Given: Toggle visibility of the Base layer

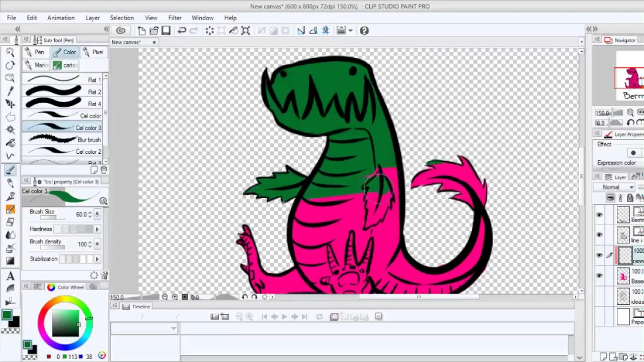Looking at the screenshot, I should [599, 276].
